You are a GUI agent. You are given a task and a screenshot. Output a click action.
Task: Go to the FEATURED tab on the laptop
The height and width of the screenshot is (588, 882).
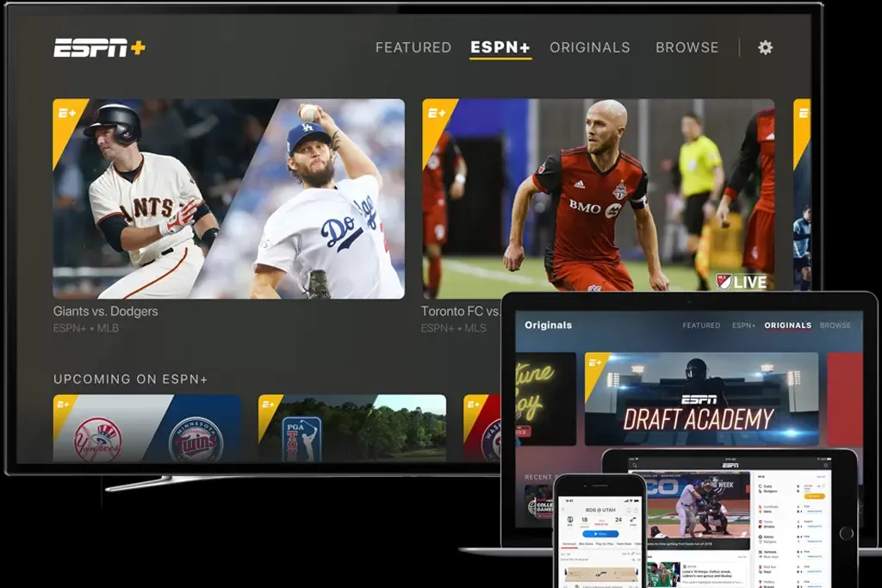pos(701,325)
